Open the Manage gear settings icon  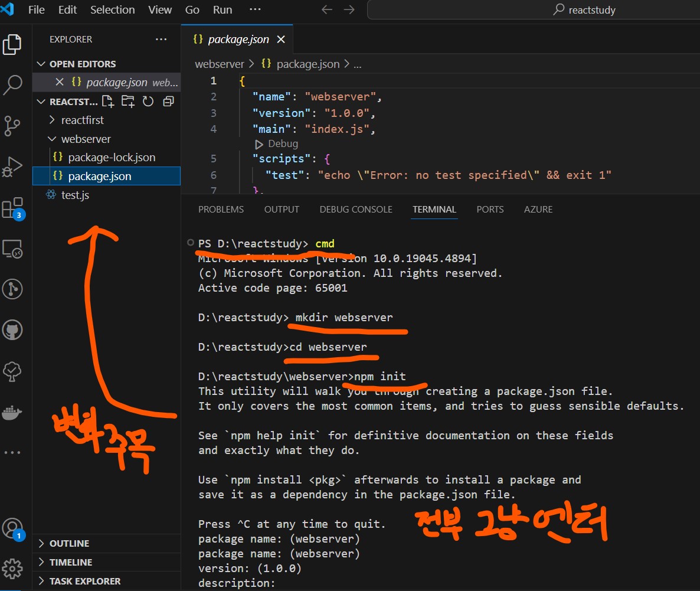[x=12, y=569]
